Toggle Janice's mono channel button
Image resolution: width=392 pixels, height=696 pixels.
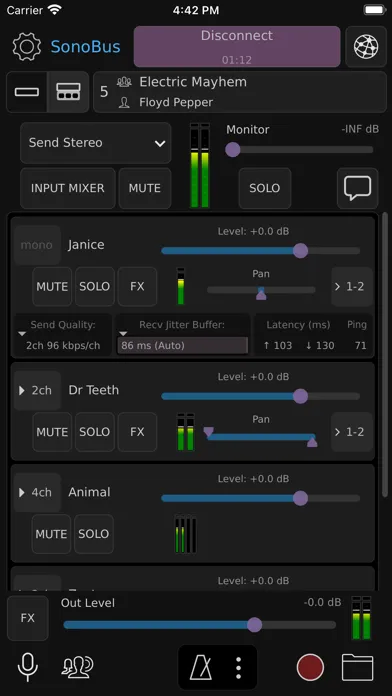coord(37,245)
